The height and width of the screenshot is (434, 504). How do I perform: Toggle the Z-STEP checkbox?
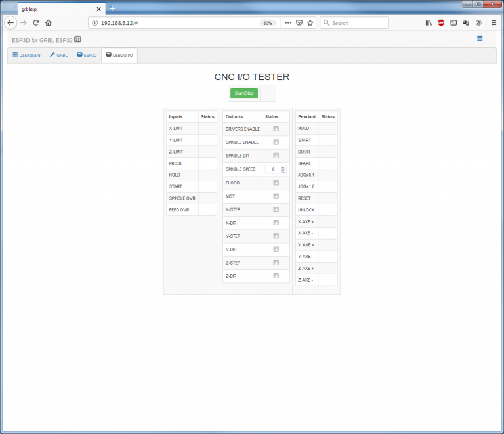(276, 263)
